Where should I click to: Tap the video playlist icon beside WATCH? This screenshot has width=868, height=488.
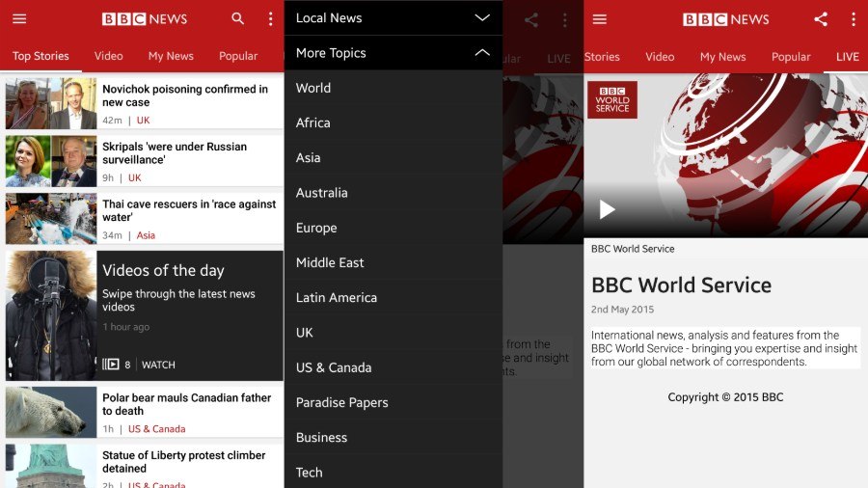111,365
